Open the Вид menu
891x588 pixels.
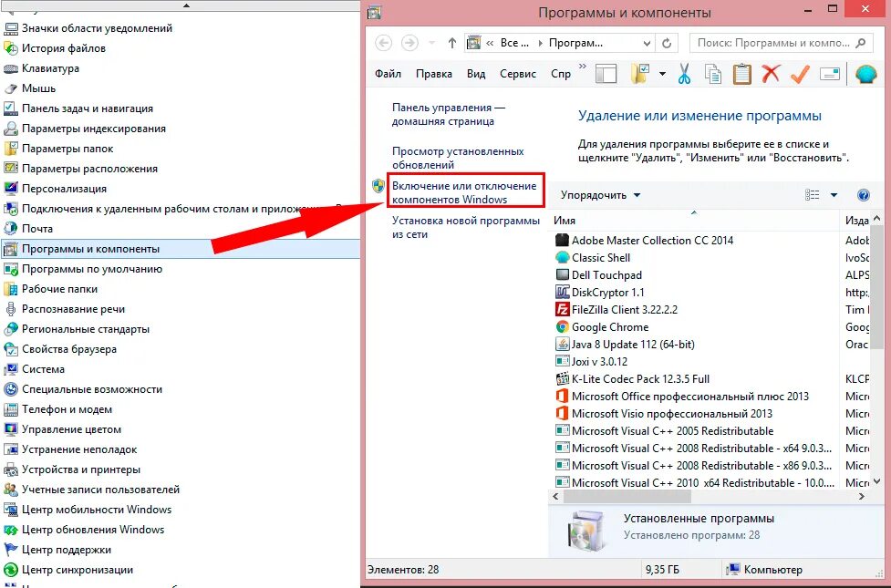[x=476, y=74]
